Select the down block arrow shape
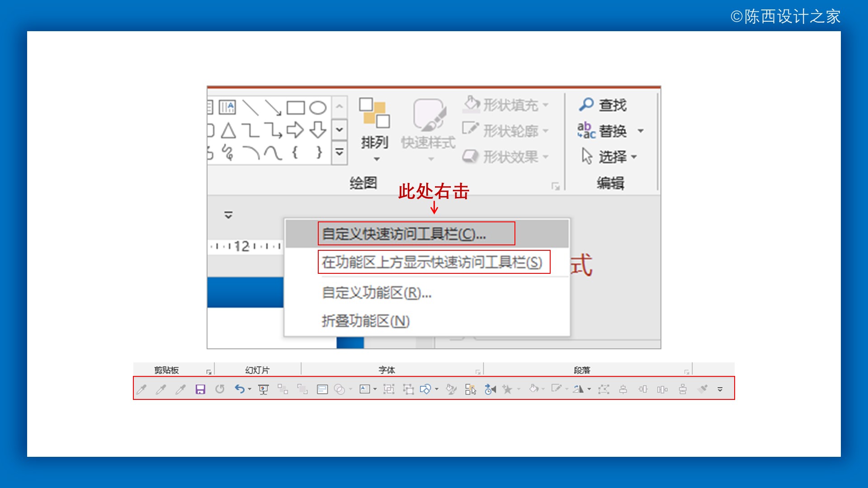The image size is (868, 488). [x=318, y=130]
